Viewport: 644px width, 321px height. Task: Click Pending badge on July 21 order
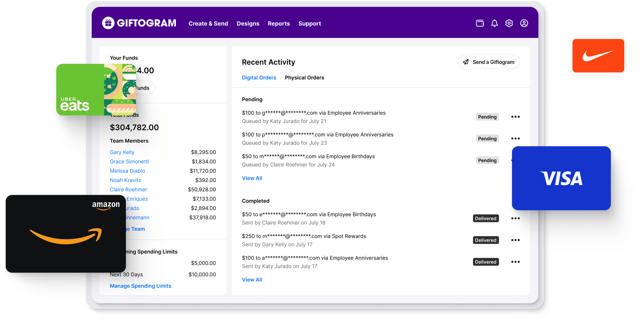[x=487, y=117]
